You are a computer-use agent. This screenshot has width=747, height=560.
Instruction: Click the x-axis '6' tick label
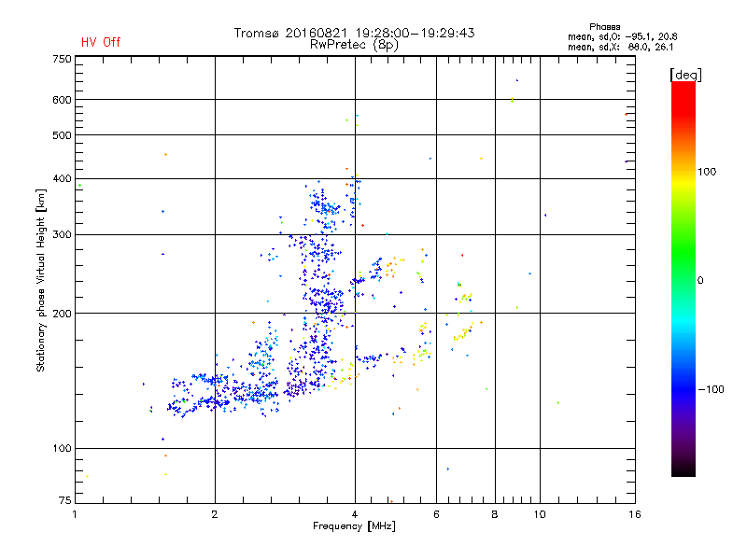click(436, 514)
